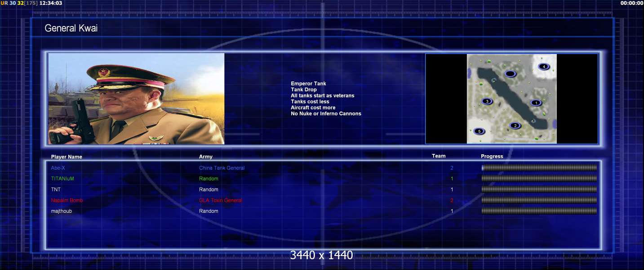Click majthoub's team number 1
This screenshot has height=270, width=644.
pyautogui.click(x=452, y=211)
